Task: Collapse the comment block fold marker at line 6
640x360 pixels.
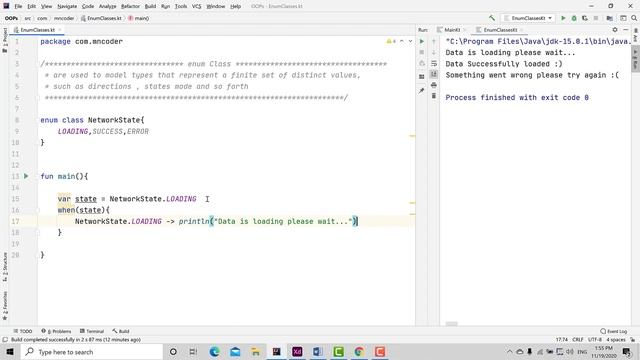Action: tap(38, 98)
